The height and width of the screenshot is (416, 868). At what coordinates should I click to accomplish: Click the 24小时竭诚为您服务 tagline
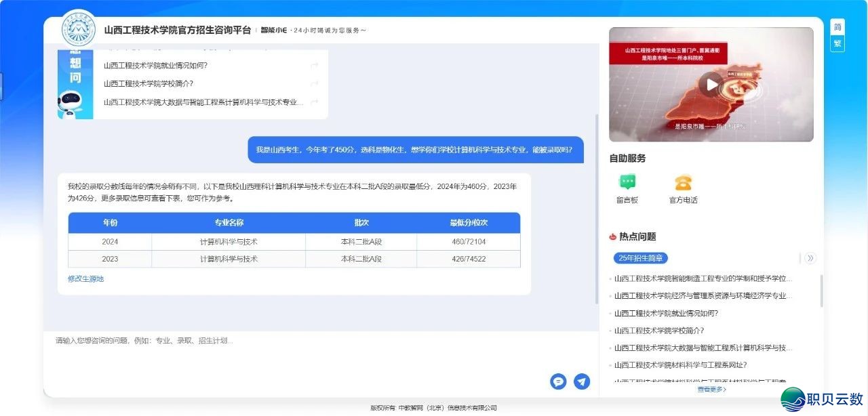pos(330,30)
